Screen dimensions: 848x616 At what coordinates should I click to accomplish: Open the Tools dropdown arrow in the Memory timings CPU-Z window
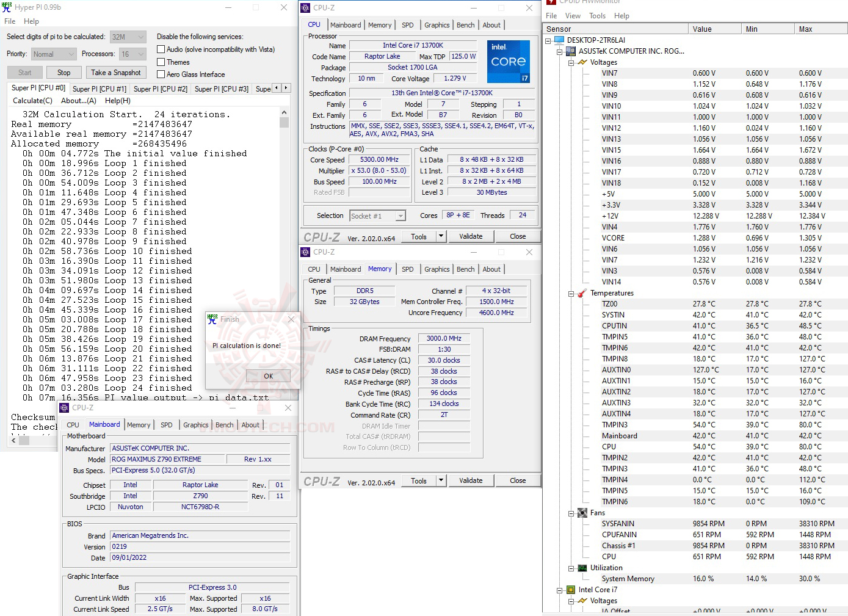point(441,480)
